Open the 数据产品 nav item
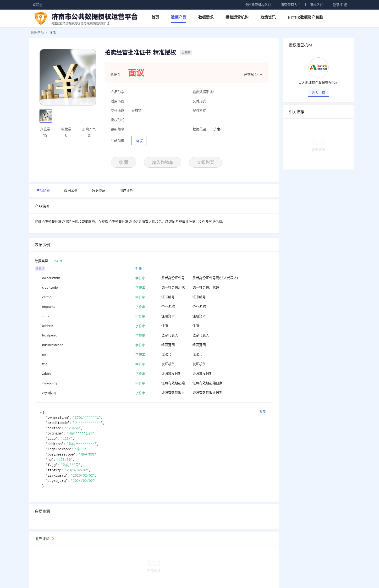This screenshot has width=379, height=588. (x=178, y=17)
